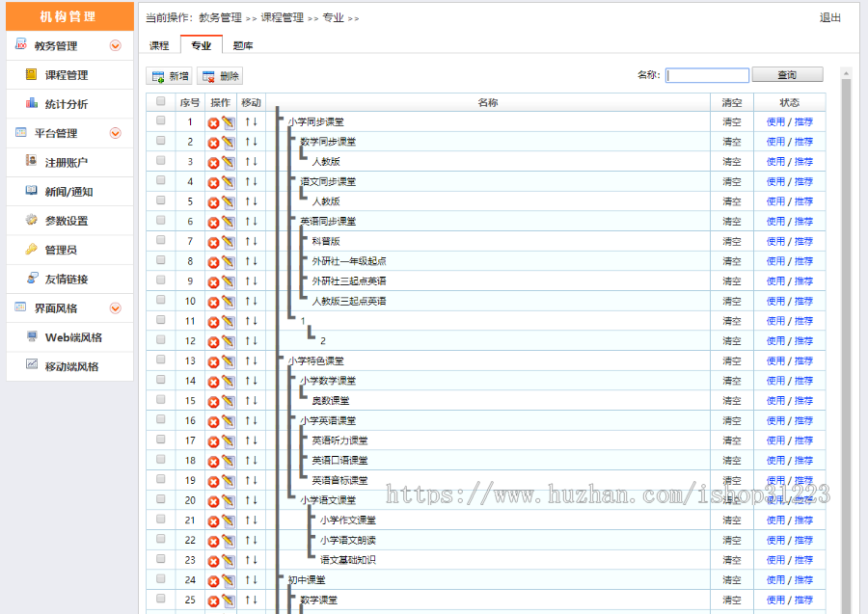Screen dimensions: 868x614
Task: Collapse the 界面风格 sidebar section
Action: (116, 308)
